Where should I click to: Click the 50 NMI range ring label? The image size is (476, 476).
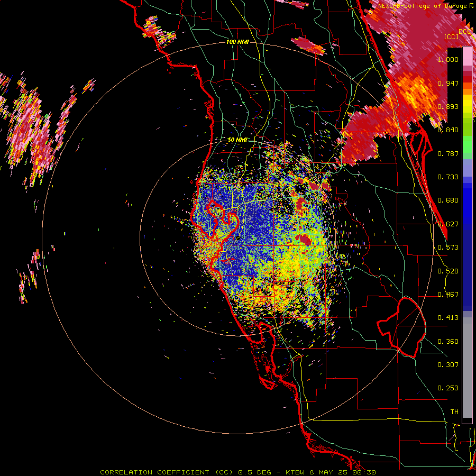[237, 140]
